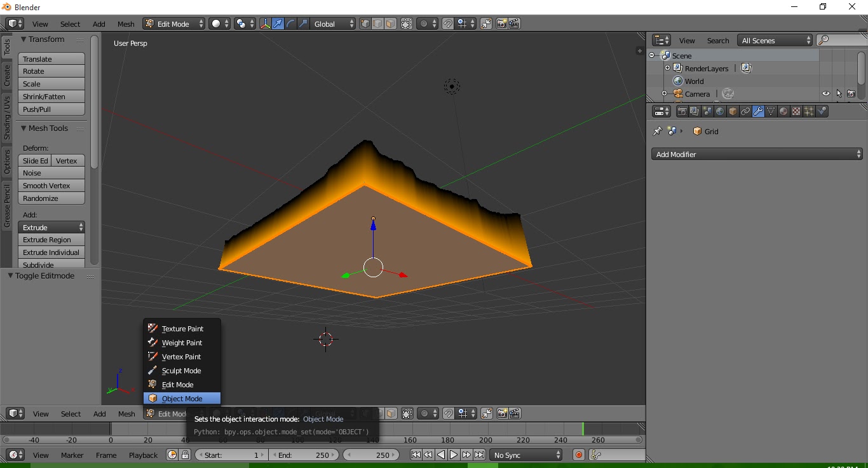
Task: Open the Add Modifier dropdown
Action: (x=756, y=154)
